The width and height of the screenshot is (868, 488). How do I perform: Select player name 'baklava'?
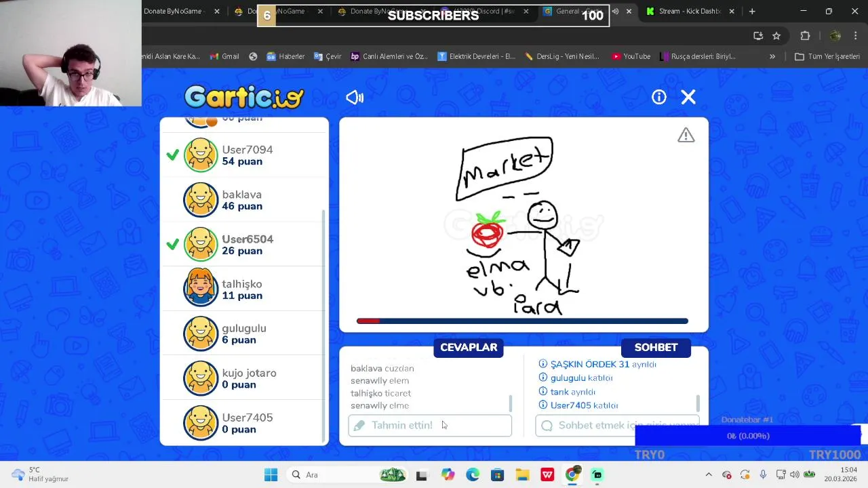tap(241, 195)
